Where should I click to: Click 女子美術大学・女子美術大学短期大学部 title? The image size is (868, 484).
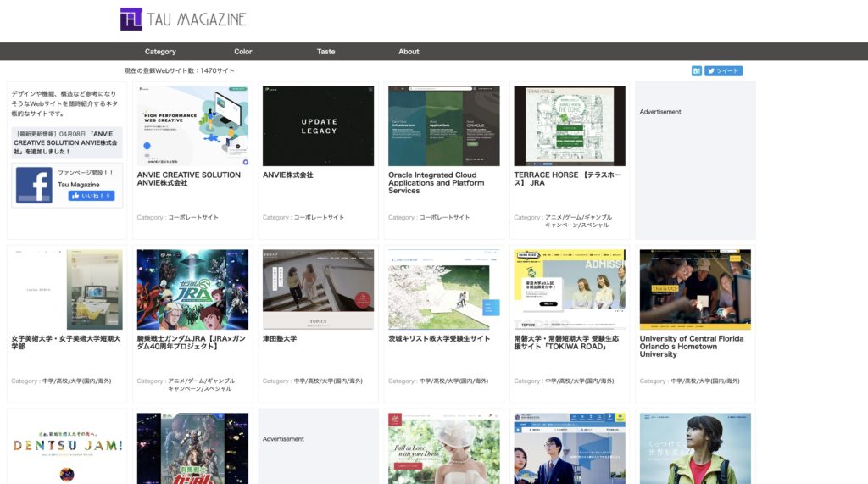coord(66,342)
